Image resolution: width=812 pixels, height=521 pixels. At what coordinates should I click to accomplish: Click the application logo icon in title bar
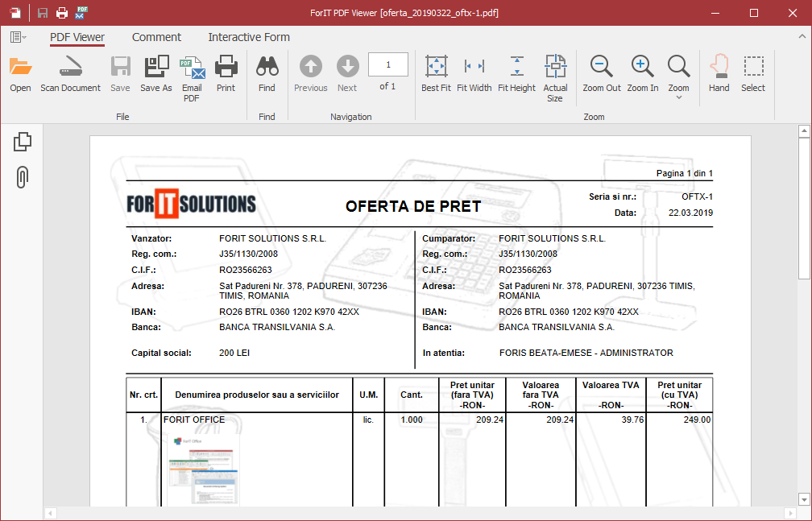click(x=15, y=12)
